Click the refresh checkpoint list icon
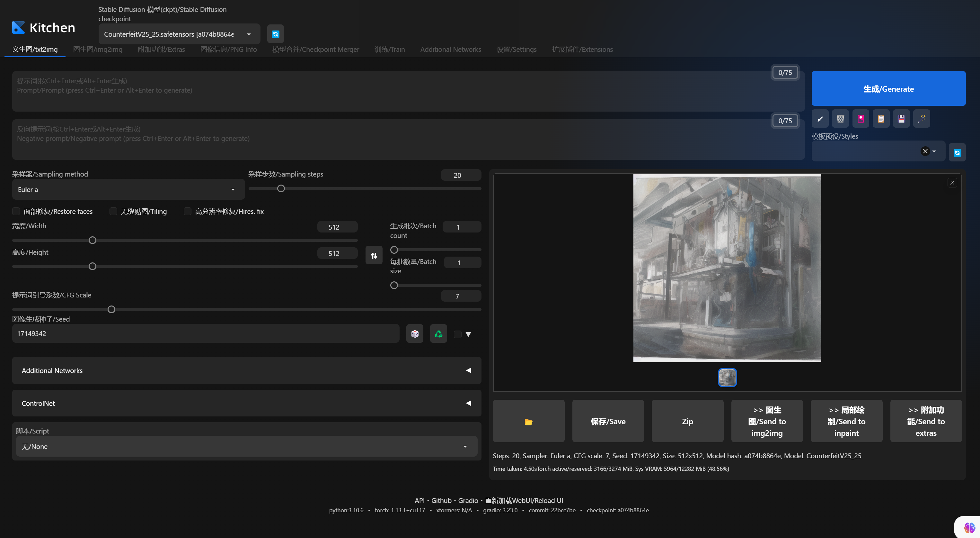The height and width of the screenshot is (538, 980). [276, 34]
